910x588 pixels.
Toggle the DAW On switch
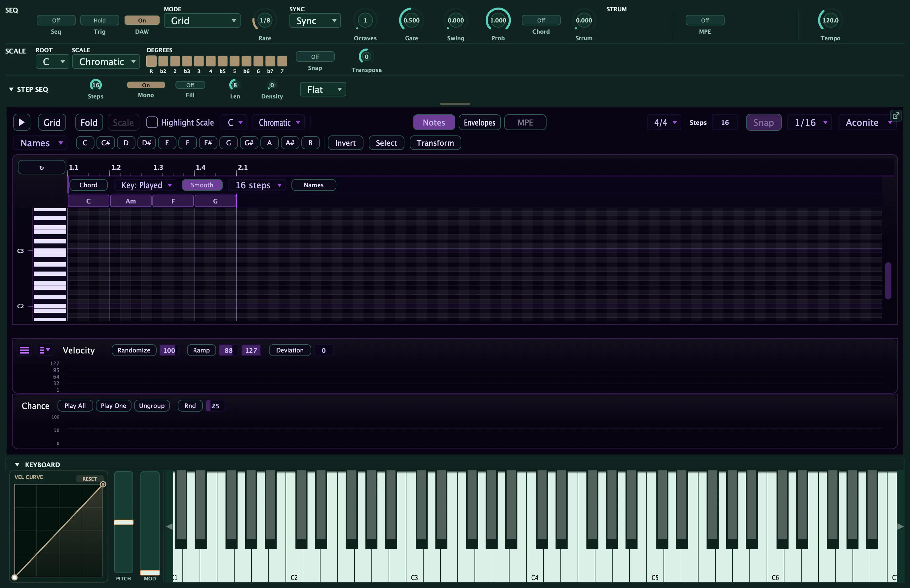coord(142,20)
